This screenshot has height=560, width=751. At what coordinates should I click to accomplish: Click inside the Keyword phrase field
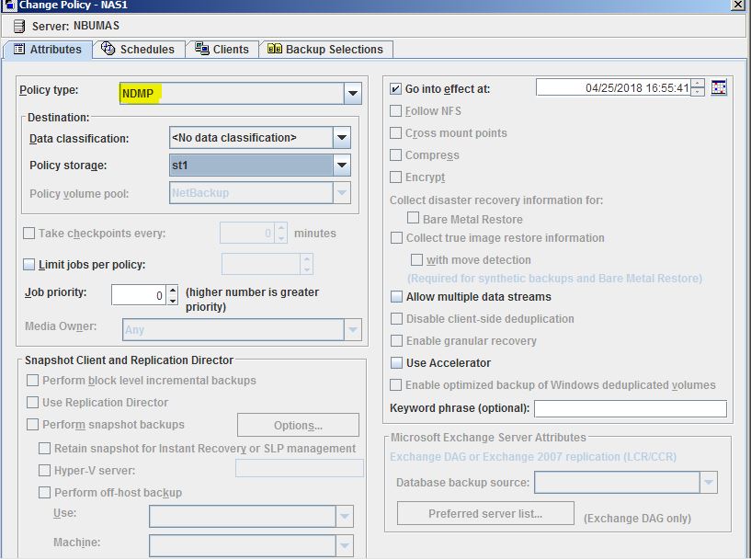click(x=630, y=407)
